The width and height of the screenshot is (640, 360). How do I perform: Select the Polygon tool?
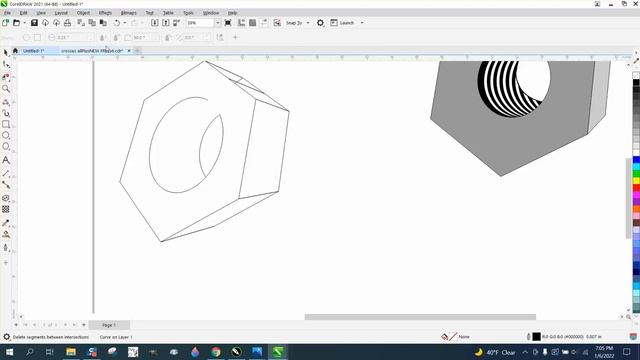tap(6, 147)
